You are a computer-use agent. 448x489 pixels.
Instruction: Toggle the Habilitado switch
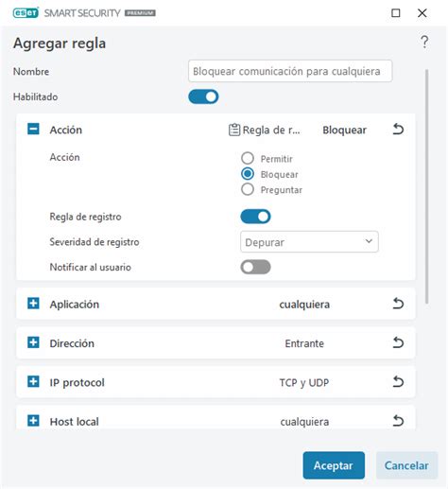click(x=203, y=96)
